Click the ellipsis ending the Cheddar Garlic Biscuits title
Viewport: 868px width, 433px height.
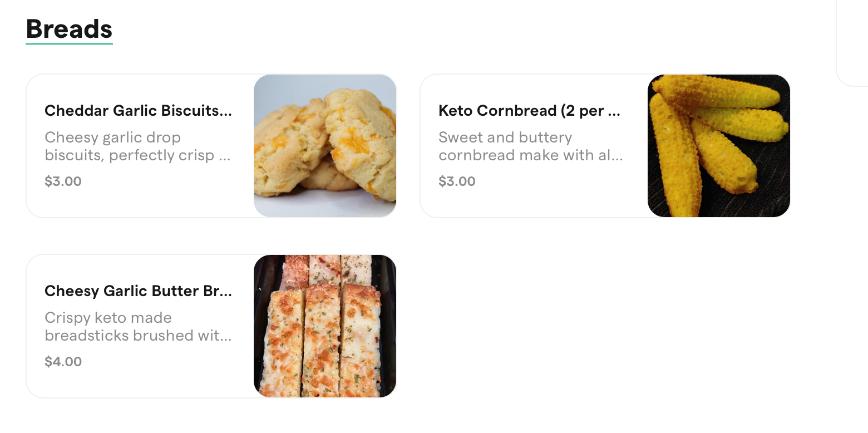(226, 113)
